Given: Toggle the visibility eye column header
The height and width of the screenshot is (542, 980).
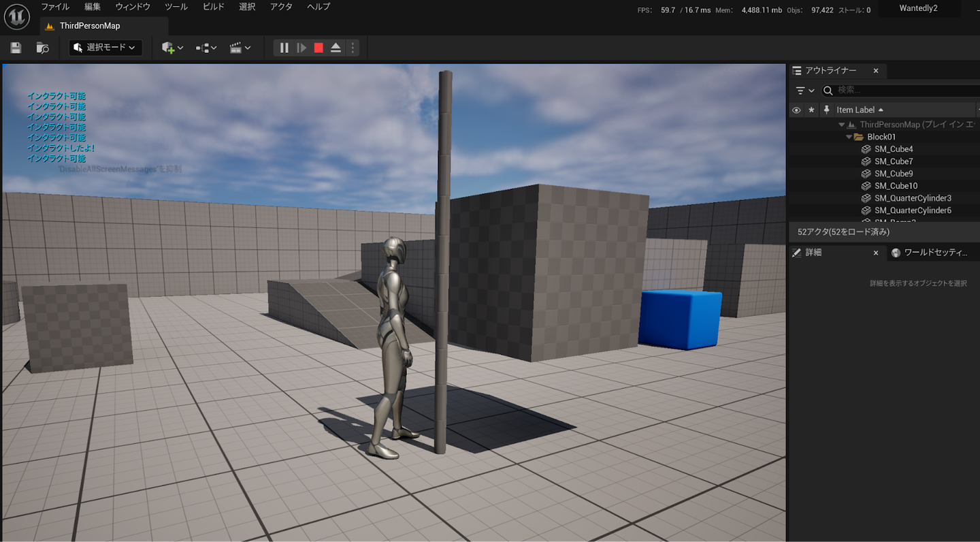Looking at the screenshot, I should click(x=796, y=110).
